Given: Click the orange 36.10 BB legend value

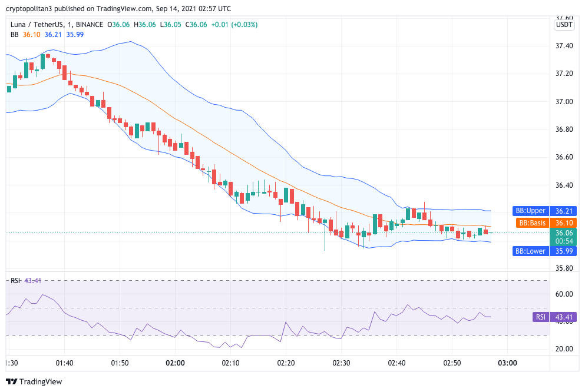Looking at the screenshot, I should [x=31, y=35].
